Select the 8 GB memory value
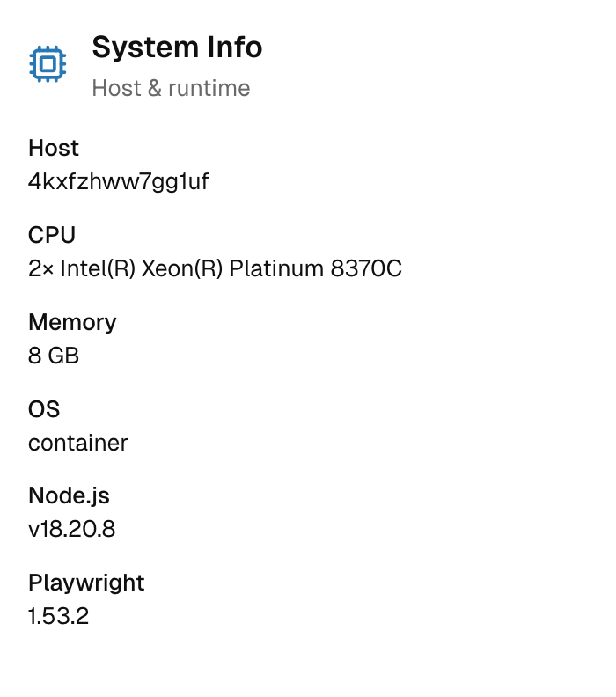This screenshot has height=697, width=616. [54, 356]
